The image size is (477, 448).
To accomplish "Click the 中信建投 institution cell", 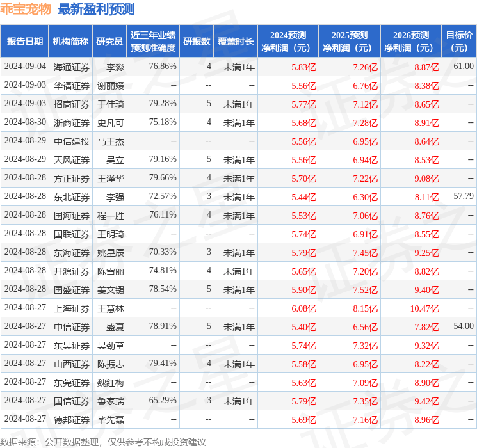I will (72, 141).
